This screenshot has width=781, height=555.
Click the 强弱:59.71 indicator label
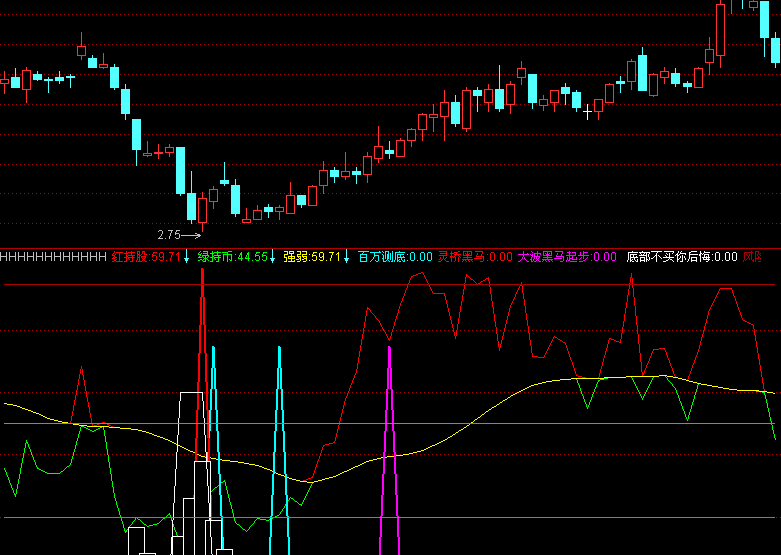coord(312,257)
